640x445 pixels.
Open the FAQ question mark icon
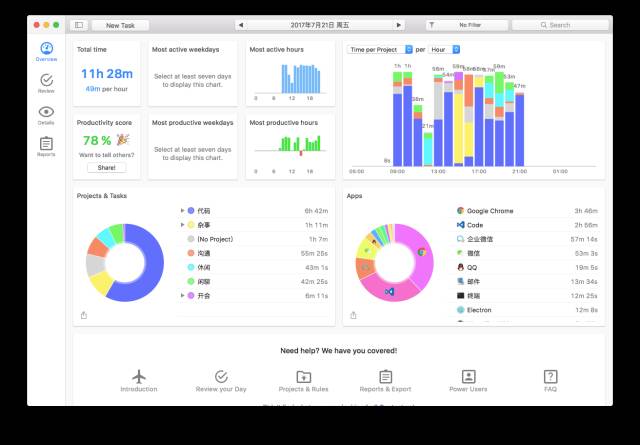(550, 376)
